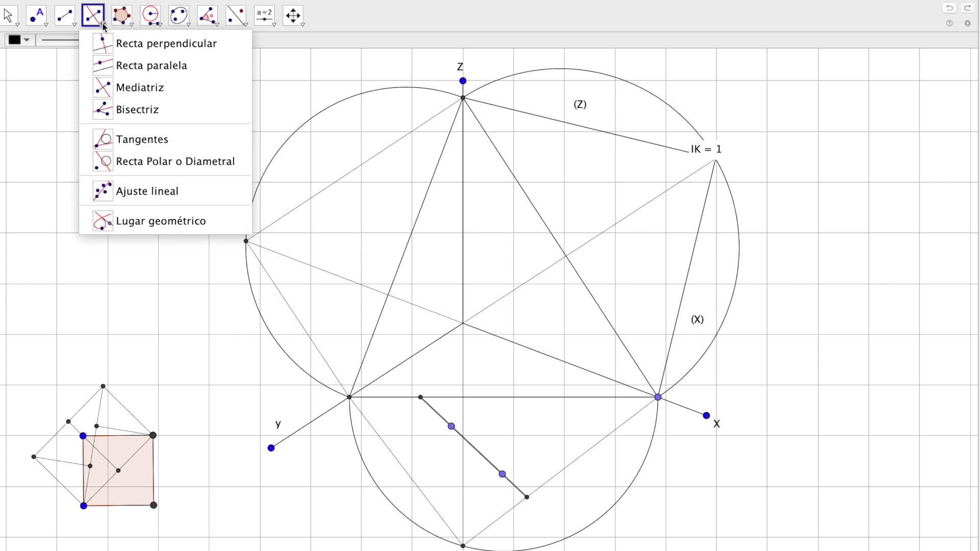The width and height of the screenshot is (980, 551).
Task: Select the New Point tool
Action: 36,15
